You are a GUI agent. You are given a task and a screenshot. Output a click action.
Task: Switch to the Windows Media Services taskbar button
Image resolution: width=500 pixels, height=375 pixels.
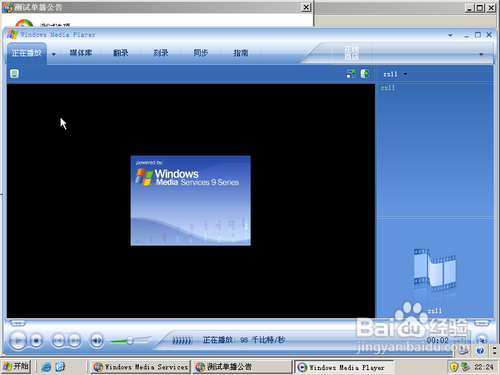point(140,367)
